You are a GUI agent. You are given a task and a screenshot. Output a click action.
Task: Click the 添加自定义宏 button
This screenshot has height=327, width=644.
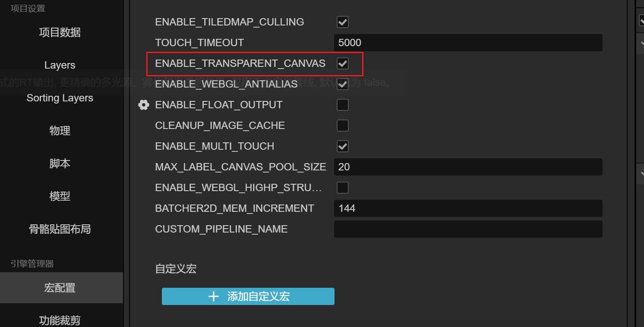(x=248, y=296)
